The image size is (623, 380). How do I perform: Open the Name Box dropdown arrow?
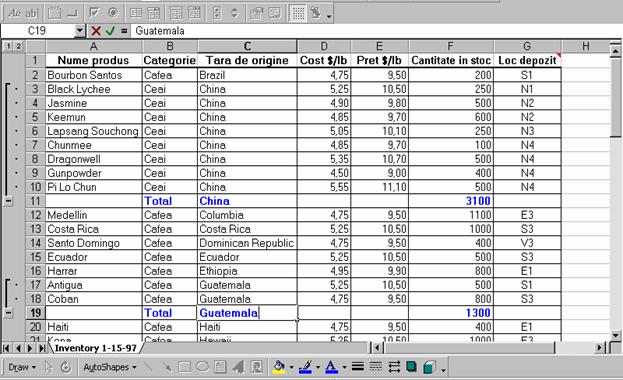[x=80, y=31]
